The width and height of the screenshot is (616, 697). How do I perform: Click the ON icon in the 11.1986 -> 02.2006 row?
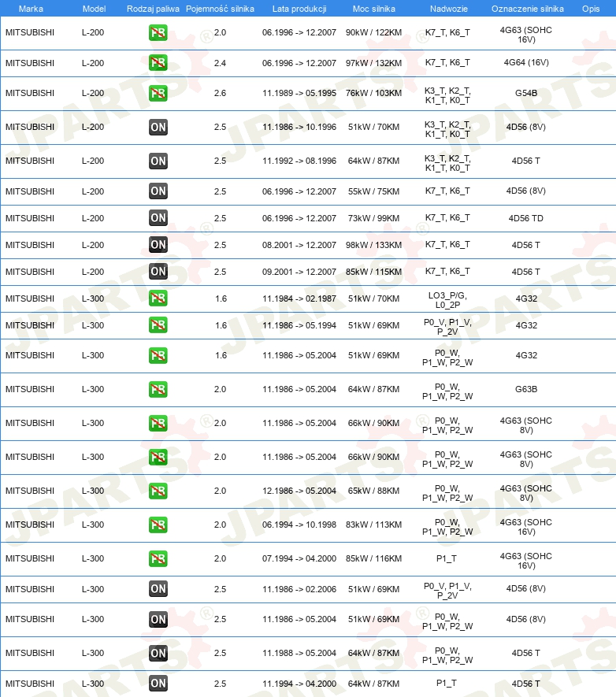[158, 589]
